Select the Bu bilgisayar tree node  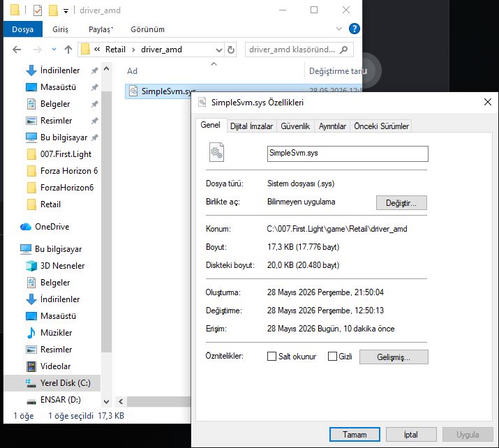(58, 249)
